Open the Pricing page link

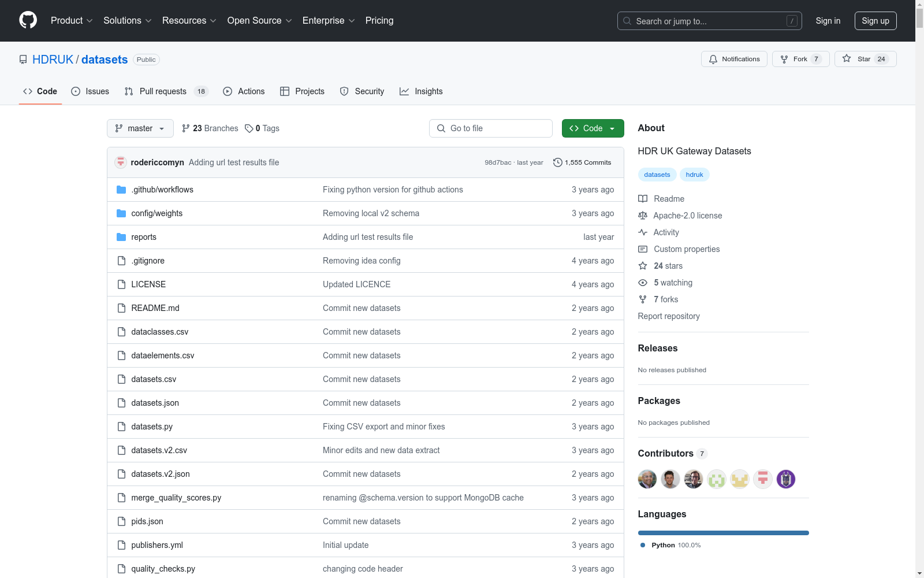tap(379, 21)
